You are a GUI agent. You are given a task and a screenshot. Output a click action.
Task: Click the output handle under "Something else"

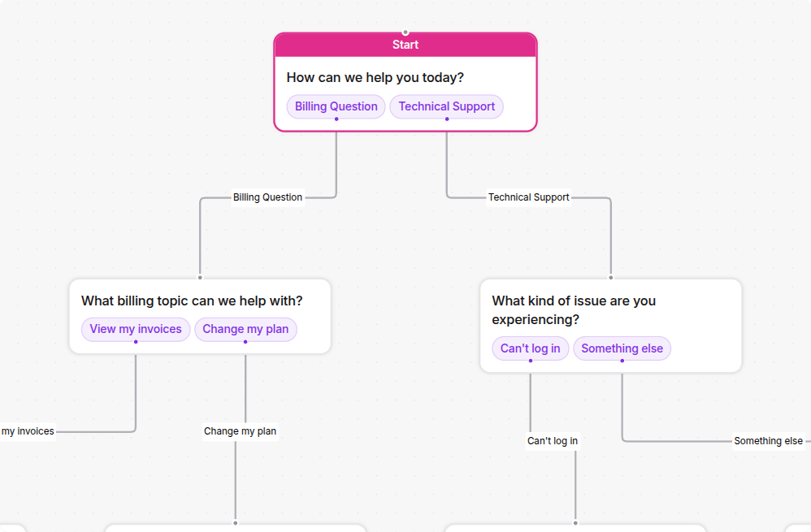(x=622, y=359)
